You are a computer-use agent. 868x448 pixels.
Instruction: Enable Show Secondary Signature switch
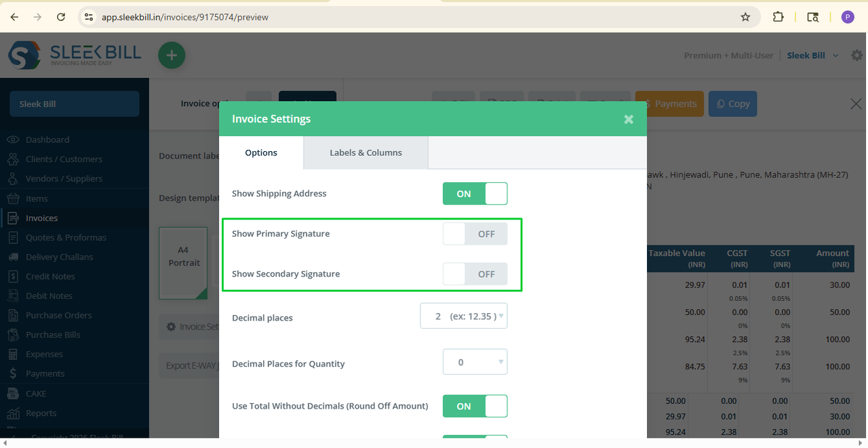[475, 274]
